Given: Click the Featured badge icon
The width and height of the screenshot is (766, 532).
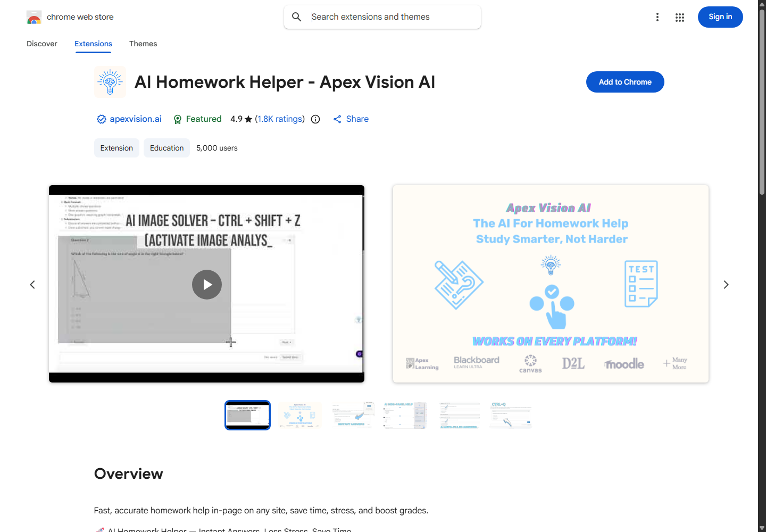Looking at the screenshot, I should 178,119.
